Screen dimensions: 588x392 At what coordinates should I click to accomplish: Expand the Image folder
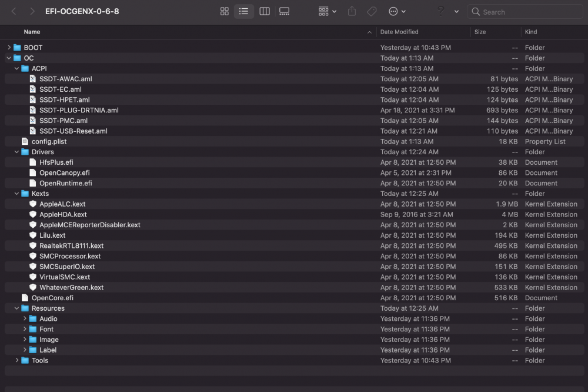[x=25, y=340]
